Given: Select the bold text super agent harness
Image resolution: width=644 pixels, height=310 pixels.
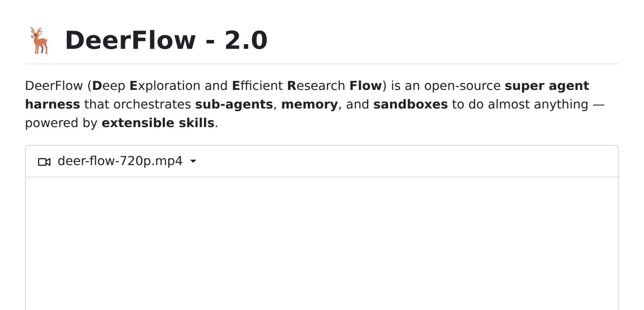Looking at the screenshot, I should pos(546,86).
